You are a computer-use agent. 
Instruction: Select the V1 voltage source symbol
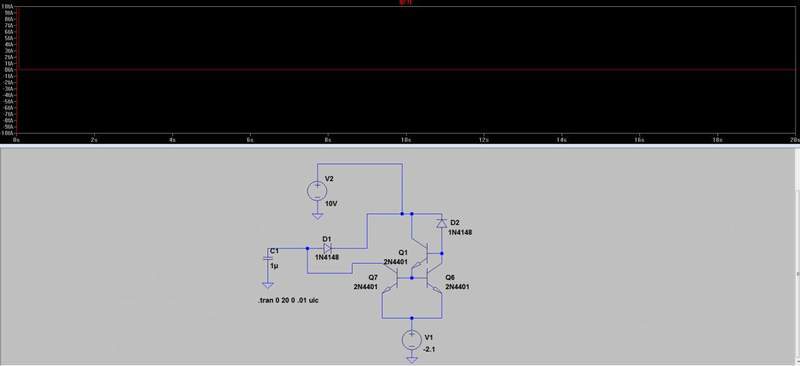[x=412, y=340]
